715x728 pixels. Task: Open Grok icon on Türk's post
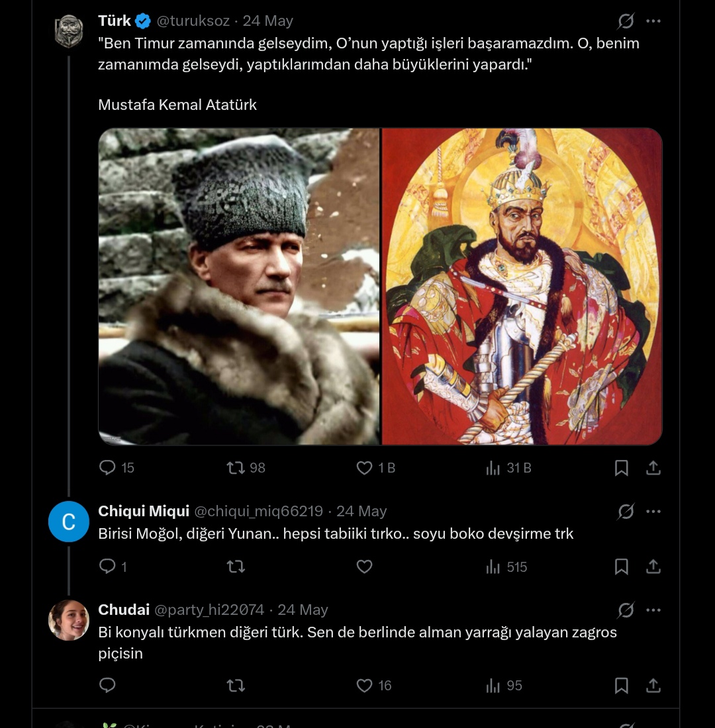click(x=626, y=21)
